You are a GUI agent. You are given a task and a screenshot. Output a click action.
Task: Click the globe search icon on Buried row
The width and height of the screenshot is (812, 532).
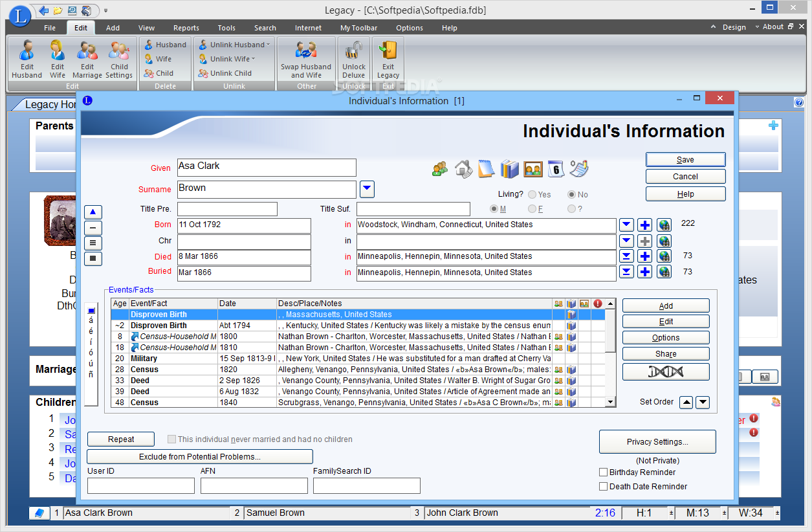point(664,272)
